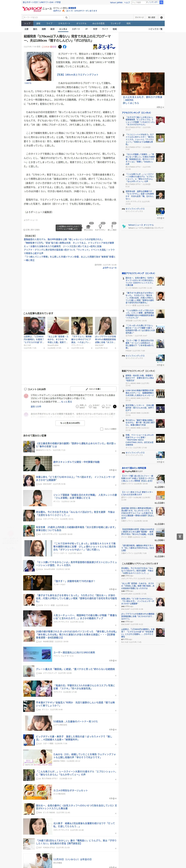Open the たぬかな article photo

click(39, 66)
